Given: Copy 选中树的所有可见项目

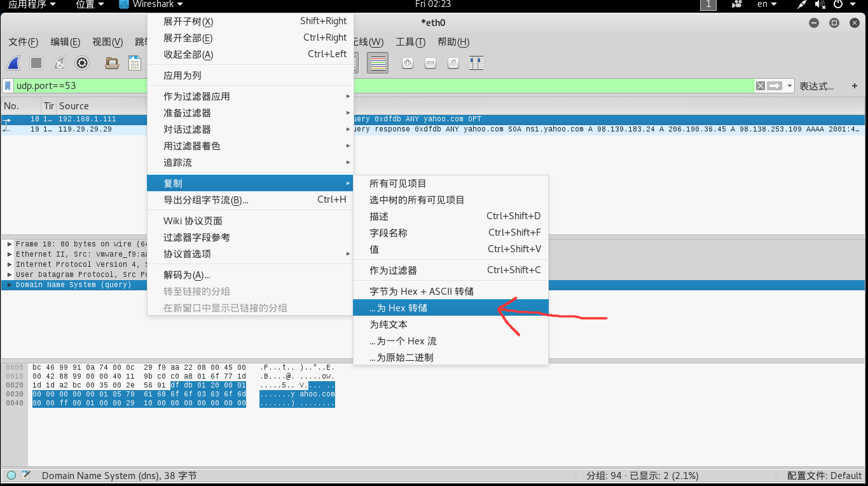Looking at the screenshot, I should (450, 200).
